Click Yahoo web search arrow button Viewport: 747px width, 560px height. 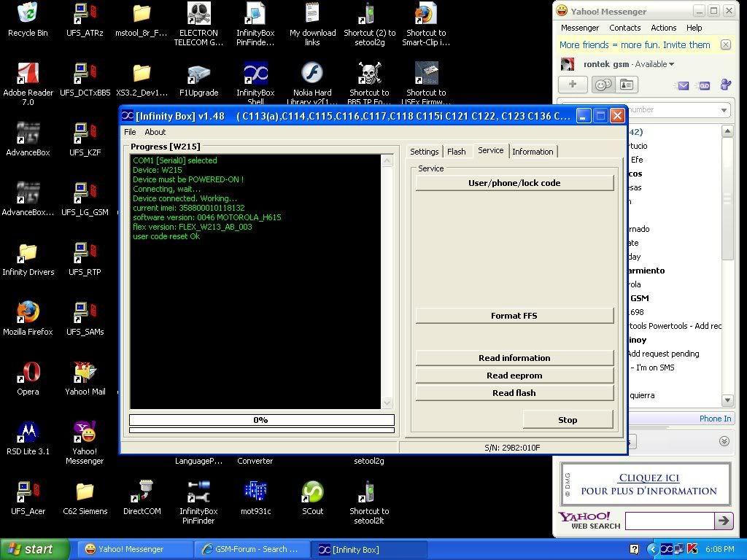pyautogui.click(x=724, y=521)
